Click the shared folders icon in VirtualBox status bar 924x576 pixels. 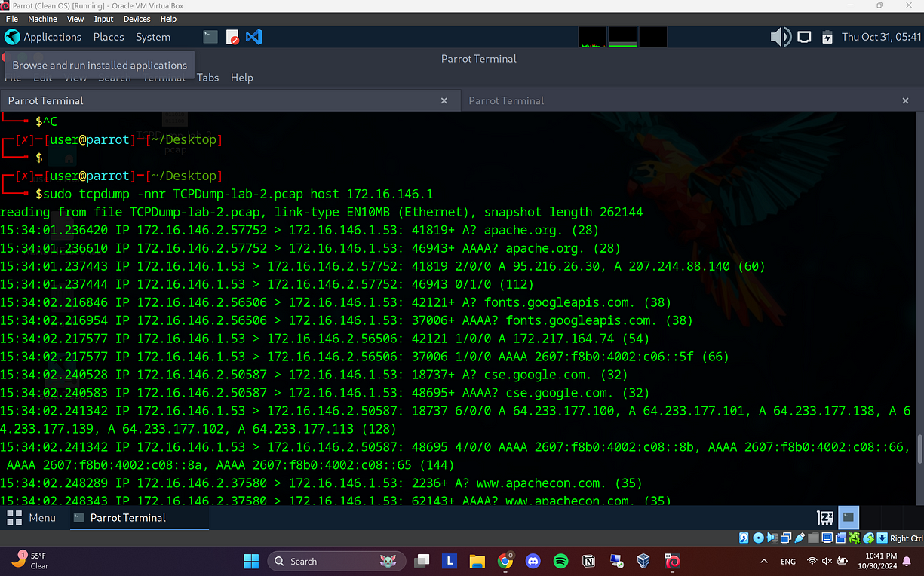pyautogui.click(x=812, y=538)
